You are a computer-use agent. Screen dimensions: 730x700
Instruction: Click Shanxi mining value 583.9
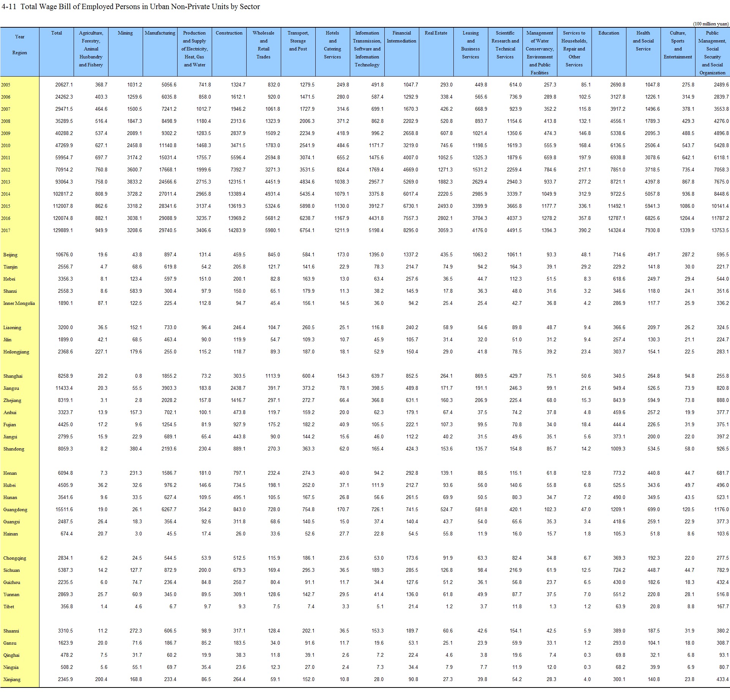(x=136, y=291)
